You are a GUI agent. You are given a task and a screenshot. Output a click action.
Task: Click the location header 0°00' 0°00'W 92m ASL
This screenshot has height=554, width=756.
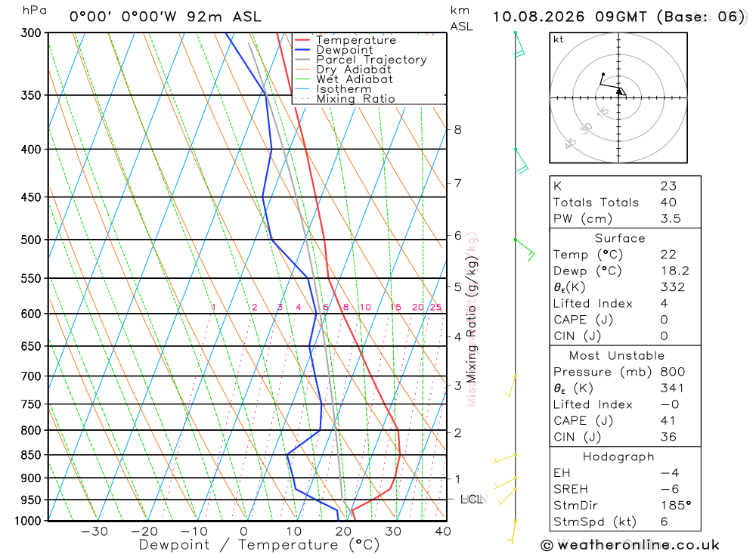pyautogui.click(x=166, y=17)
